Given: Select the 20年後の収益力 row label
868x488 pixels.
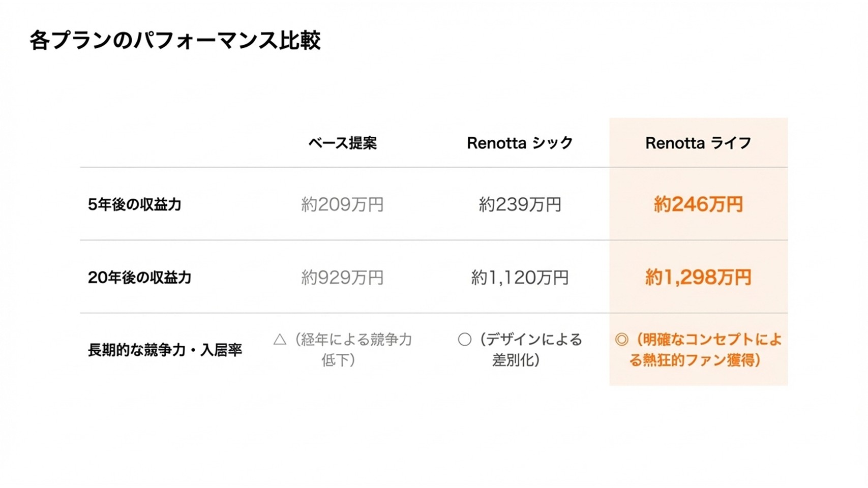Looking at the screenshot, I should pos(140,278).
